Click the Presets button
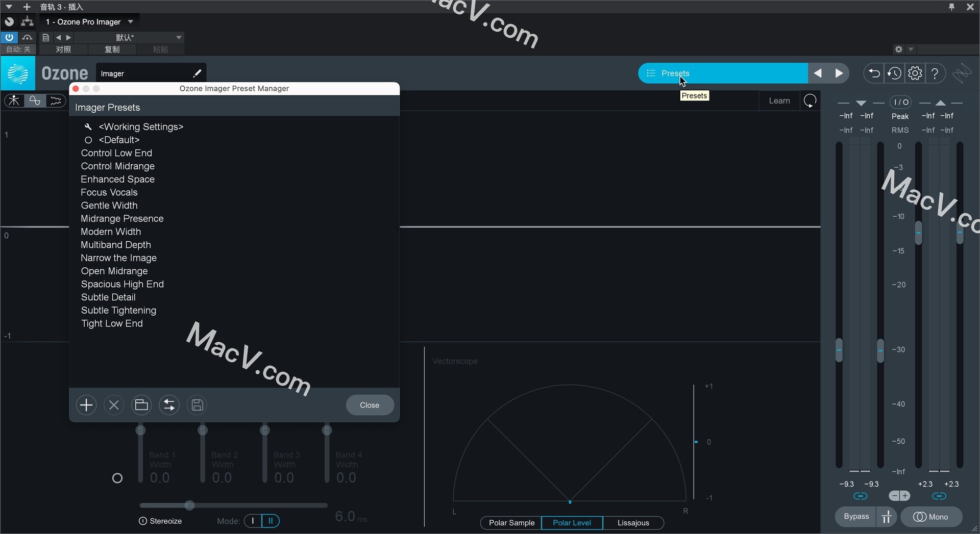This screenshot has height=534, width=980. (723, 73)
